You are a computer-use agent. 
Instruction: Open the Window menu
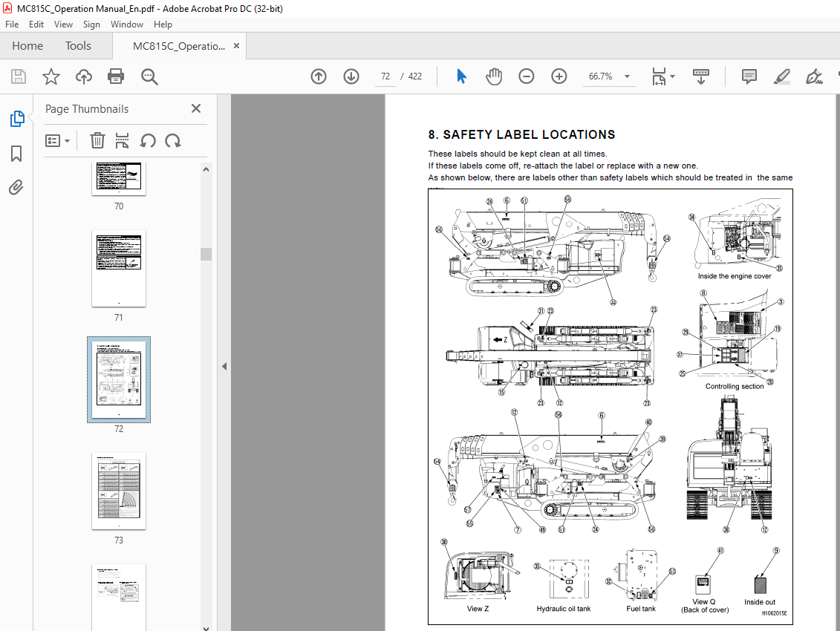point(127,24)
